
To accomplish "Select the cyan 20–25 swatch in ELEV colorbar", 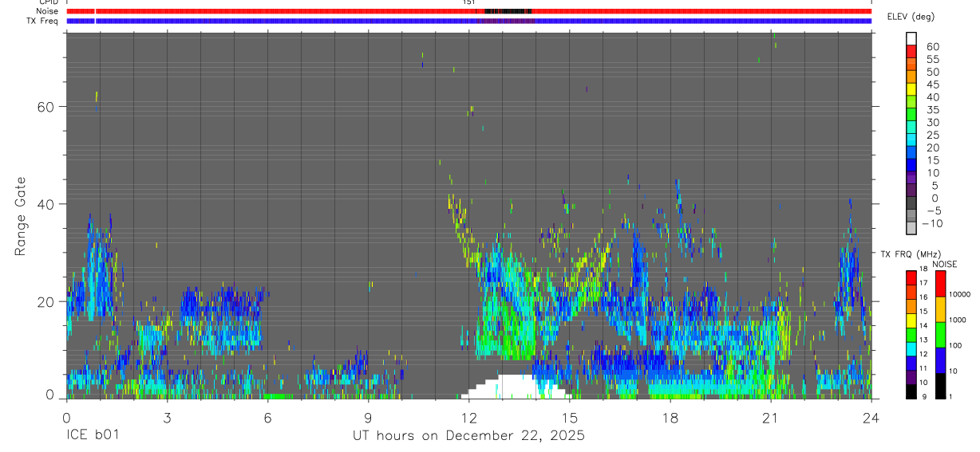I will click(911, 140).
